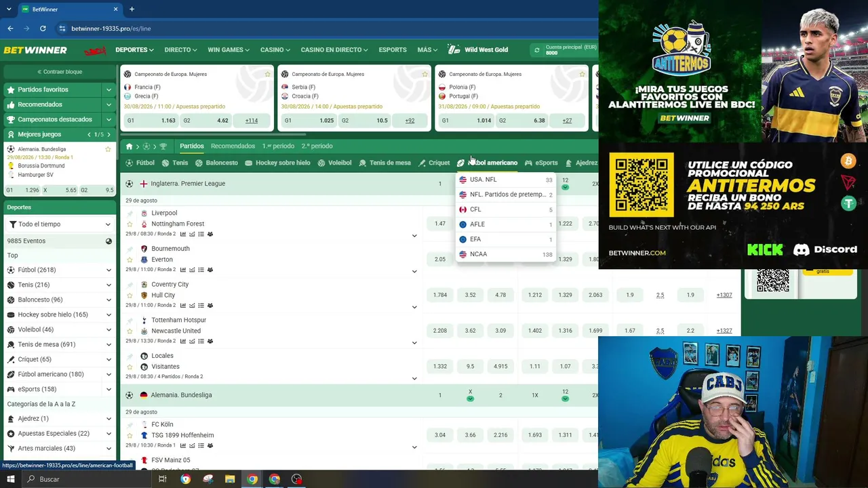Switch to the 1.er periodo tab
The width and height of the screenshot is (868, 488).
278,146
